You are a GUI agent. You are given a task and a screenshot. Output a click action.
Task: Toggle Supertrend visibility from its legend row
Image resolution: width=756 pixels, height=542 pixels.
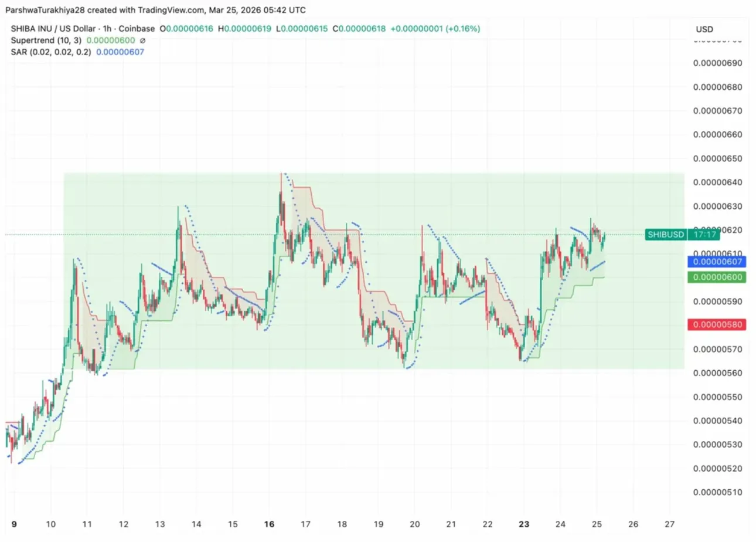pyautogui.click(x=38, y=40)
